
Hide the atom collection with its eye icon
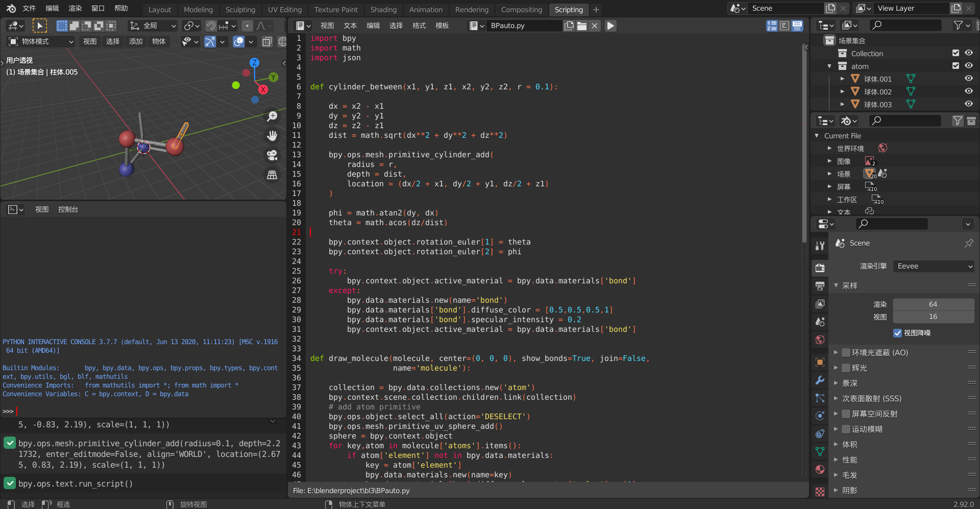pyautogui.click(x=969, y=65)
